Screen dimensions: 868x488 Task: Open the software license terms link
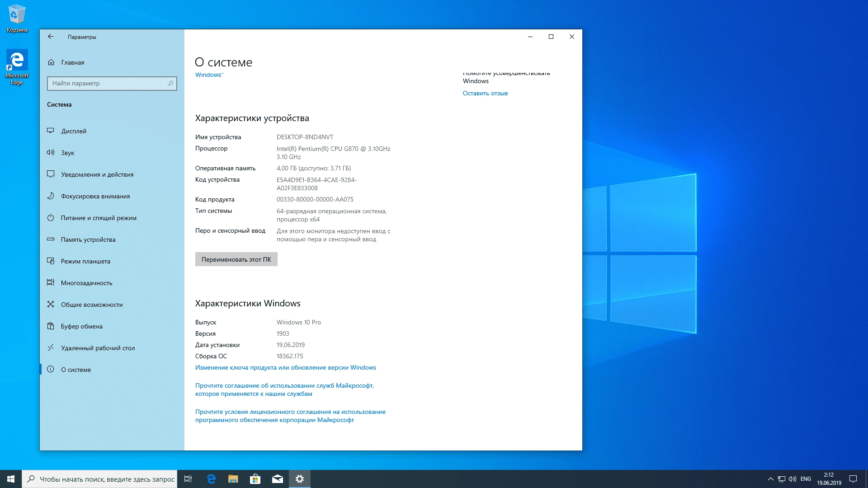[x=290, y=416]
